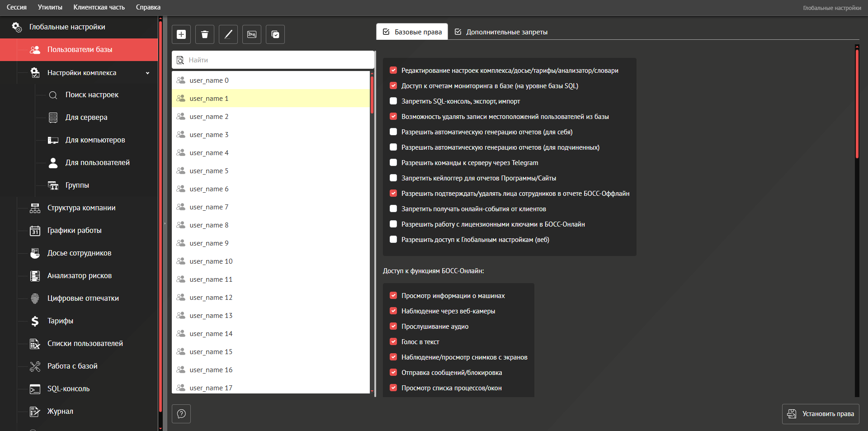Click the trash icon to delete user

tap(205, 34)
